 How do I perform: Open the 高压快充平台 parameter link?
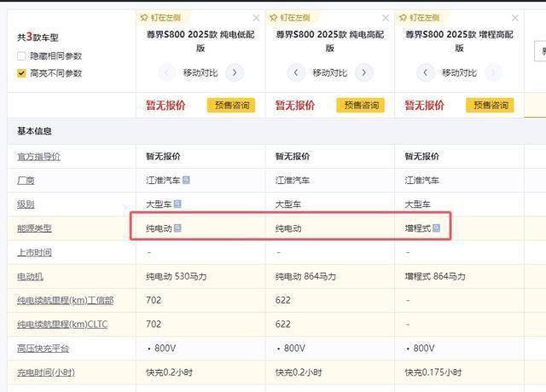(x=43, y=349)
